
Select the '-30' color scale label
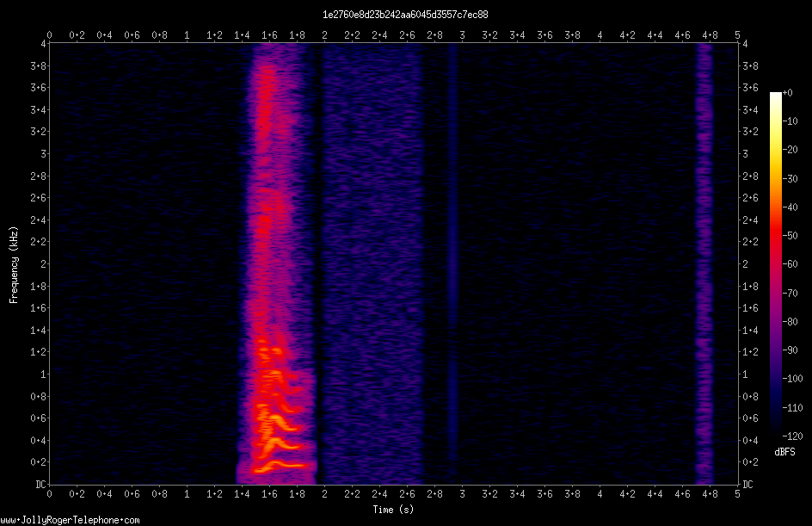pos(790,179)
